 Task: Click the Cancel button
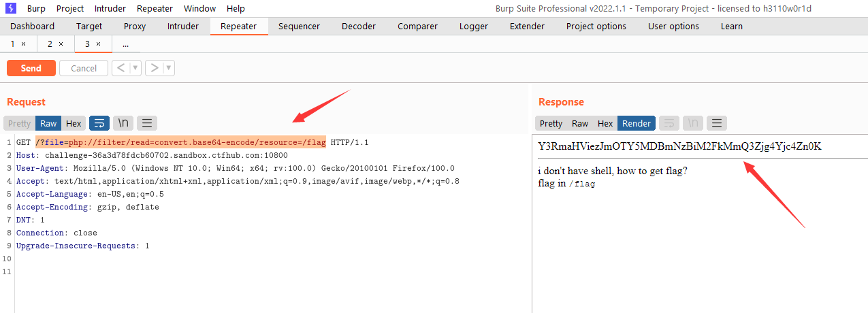84,68
